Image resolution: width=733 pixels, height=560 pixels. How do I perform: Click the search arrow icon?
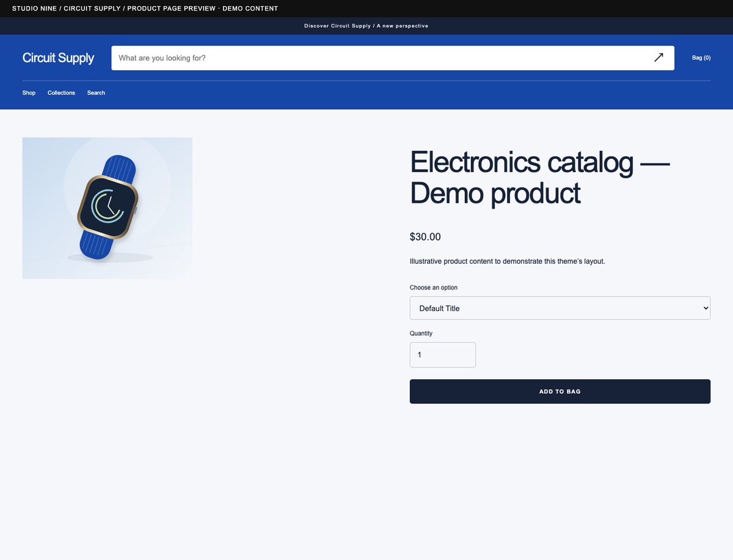coord(658,57)
